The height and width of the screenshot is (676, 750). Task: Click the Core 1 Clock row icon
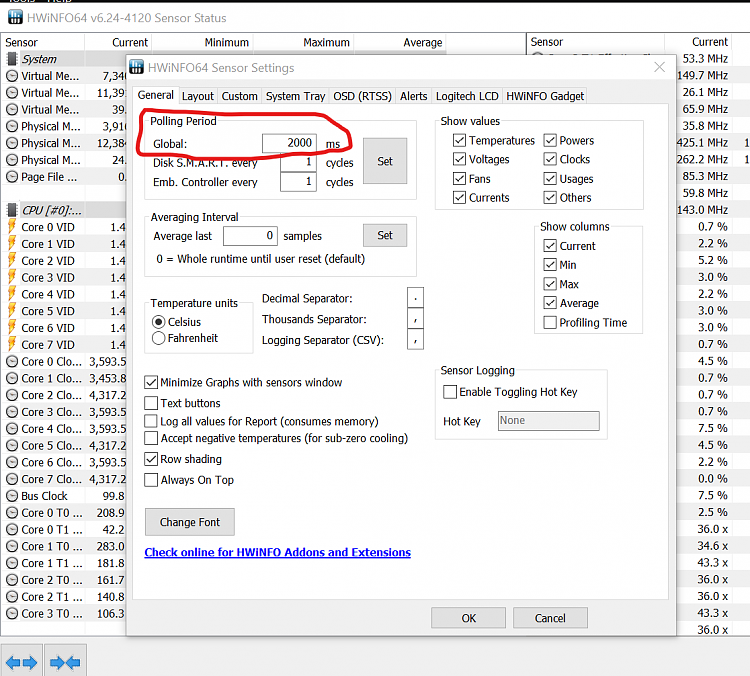12,378
